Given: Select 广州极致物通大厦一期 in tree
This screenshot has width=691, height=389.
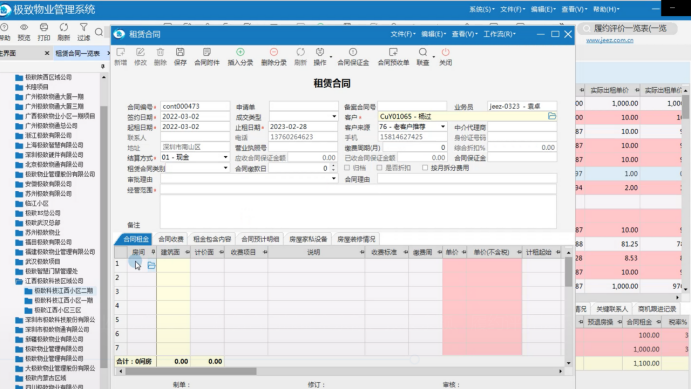Looking at the screenshot, I should tap(54, 96).
